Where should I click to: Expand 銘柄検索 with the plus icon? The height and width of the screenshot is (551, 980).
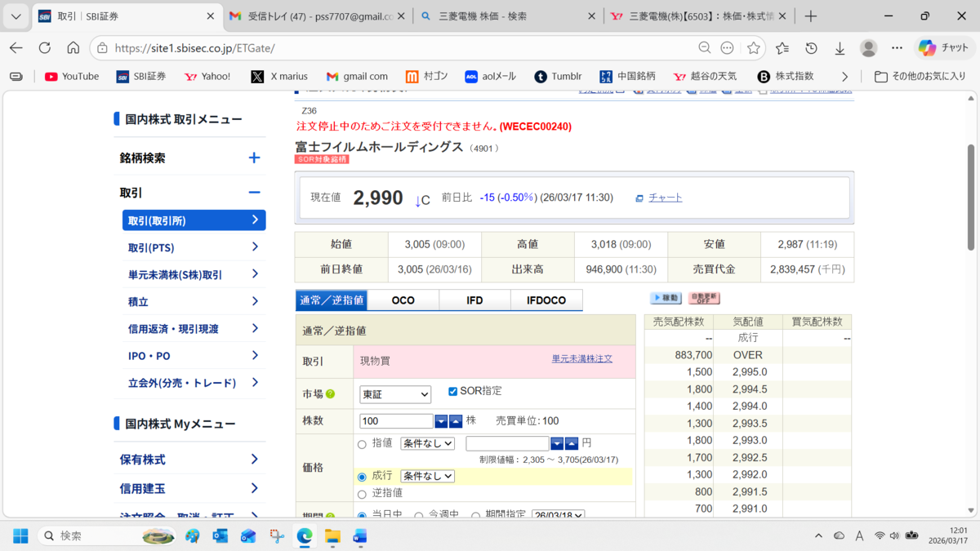tap(254, 158)
